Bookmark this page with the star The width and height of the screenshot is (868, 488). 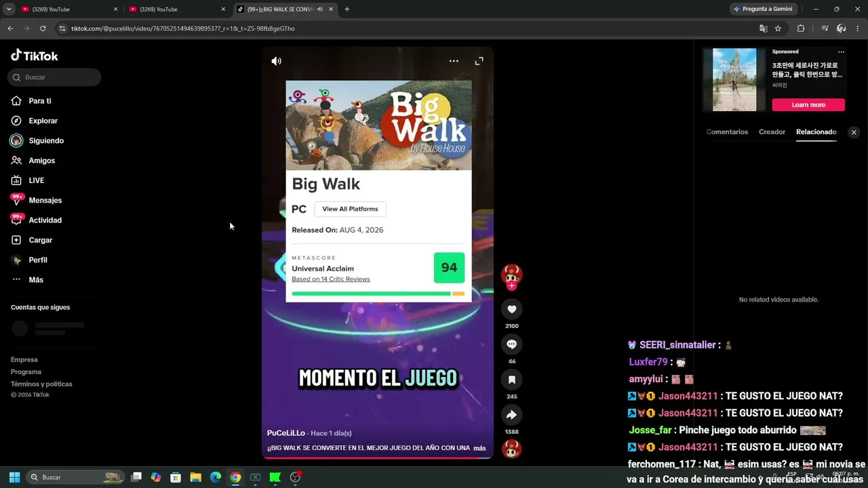click(778, 28)
